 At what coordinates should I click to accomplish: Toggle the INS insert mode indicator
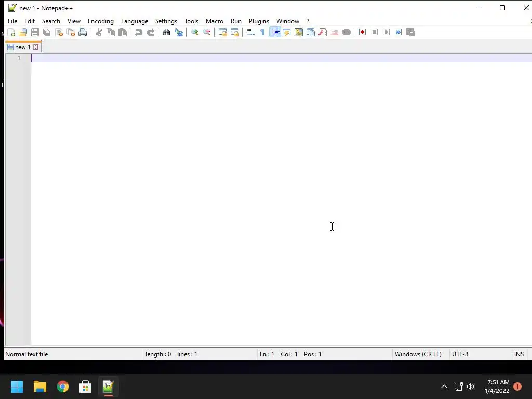519,354
